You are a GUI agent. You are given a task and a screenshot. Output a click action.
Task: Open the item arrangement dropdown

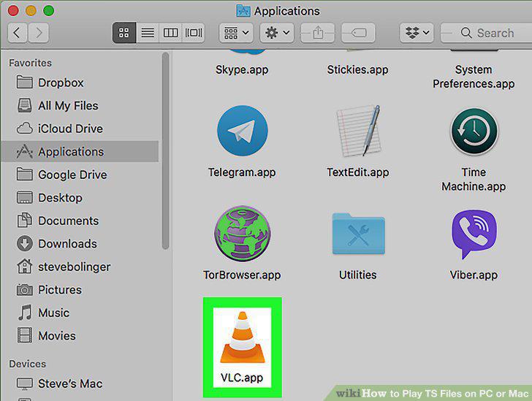pyautogui.click(x=236, y=33)
